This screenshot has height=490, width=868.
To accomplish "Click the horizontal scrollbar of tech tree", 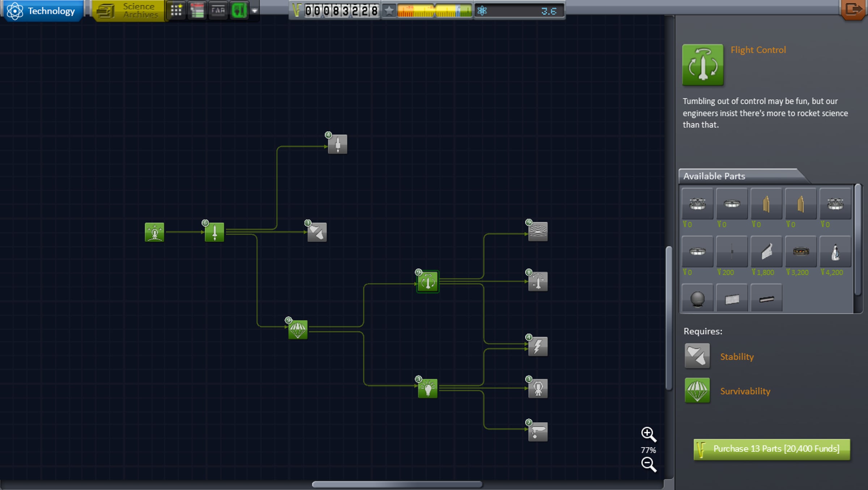I will pos(397,484).
